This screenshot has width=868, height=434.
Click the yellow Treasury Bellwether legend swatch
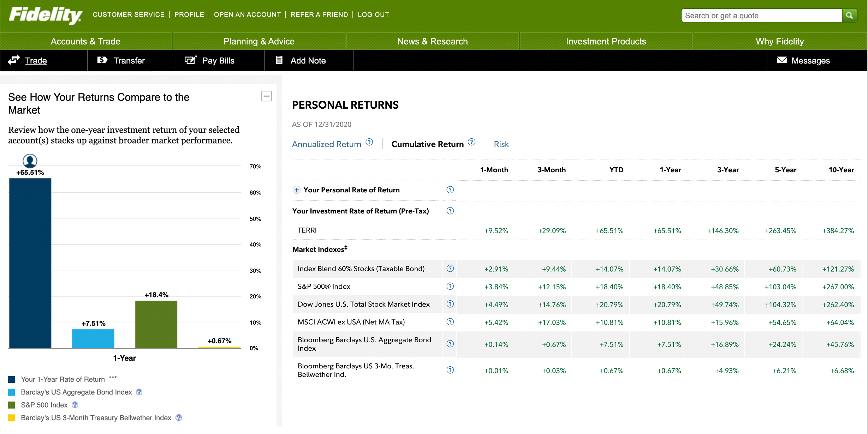(x=12, y=418)
